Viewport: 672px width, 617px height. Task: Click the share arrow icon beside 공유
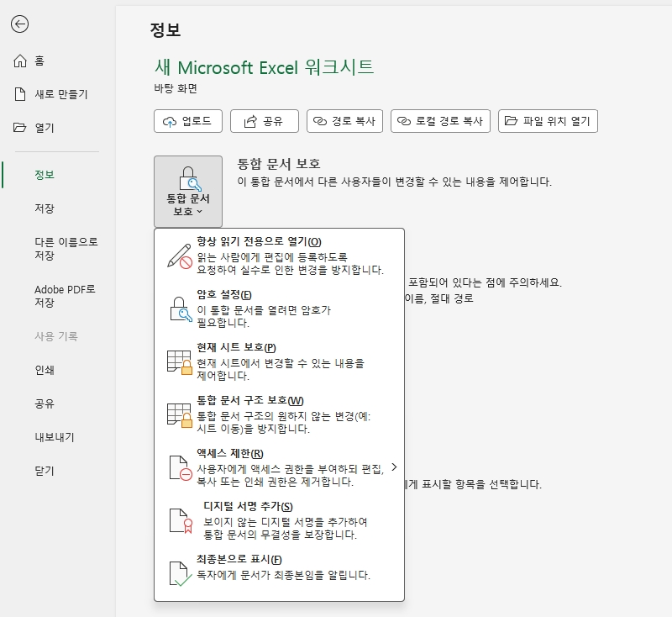(x=250, y=121)
